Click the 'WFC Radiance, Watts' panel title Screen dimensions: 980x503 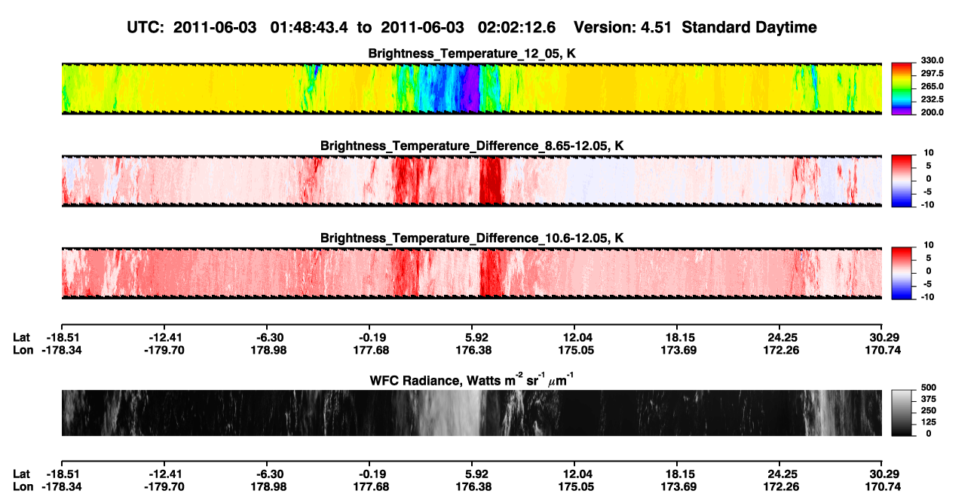click(x=471, y=379)
